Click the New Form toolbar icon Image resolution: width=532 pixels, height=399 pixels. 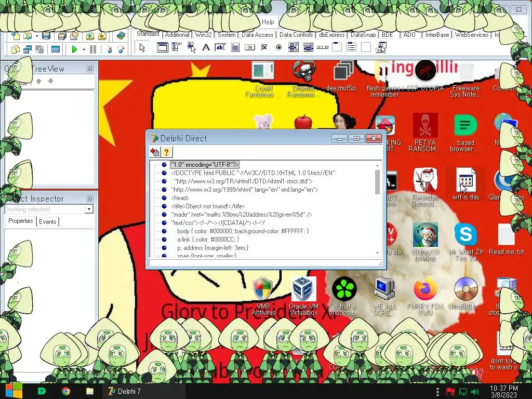[55, 49]
